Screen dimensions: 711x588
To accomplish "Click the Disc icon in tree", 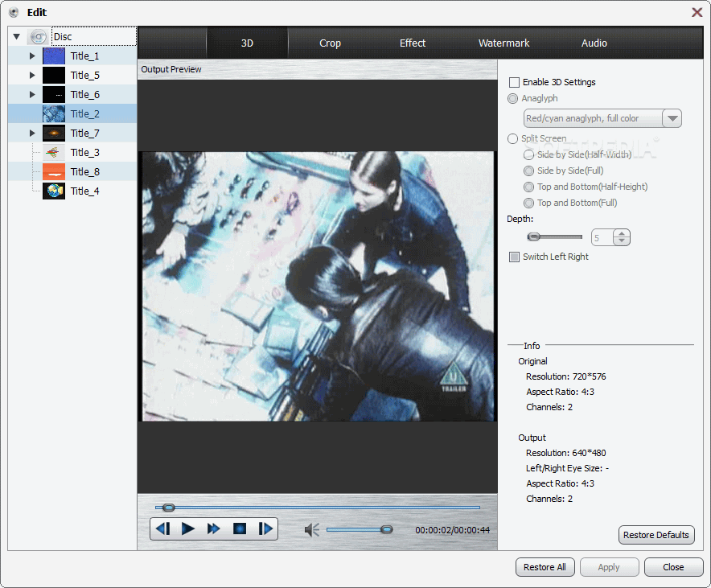I will tap(38, 37).
